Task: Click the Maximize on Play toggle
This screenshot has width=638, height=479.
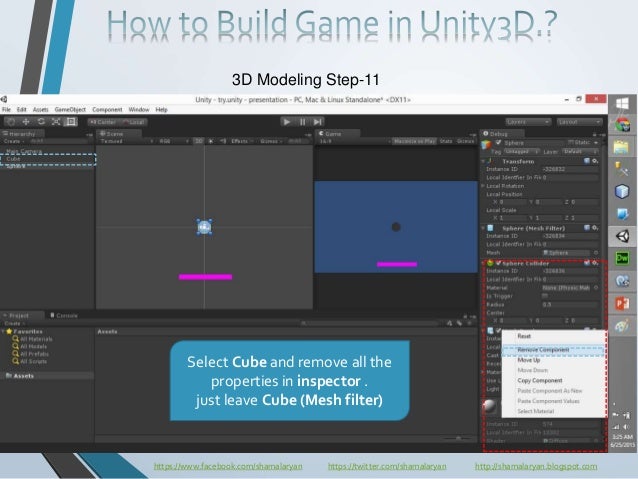Action: click(414, 141)
